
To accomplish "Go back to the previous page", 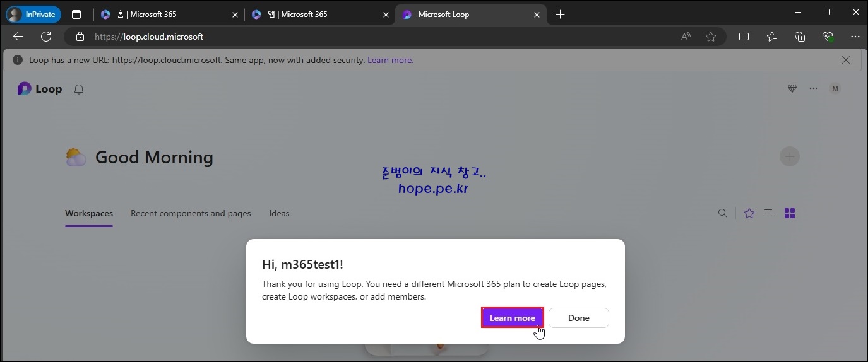I will coord(18,37).
